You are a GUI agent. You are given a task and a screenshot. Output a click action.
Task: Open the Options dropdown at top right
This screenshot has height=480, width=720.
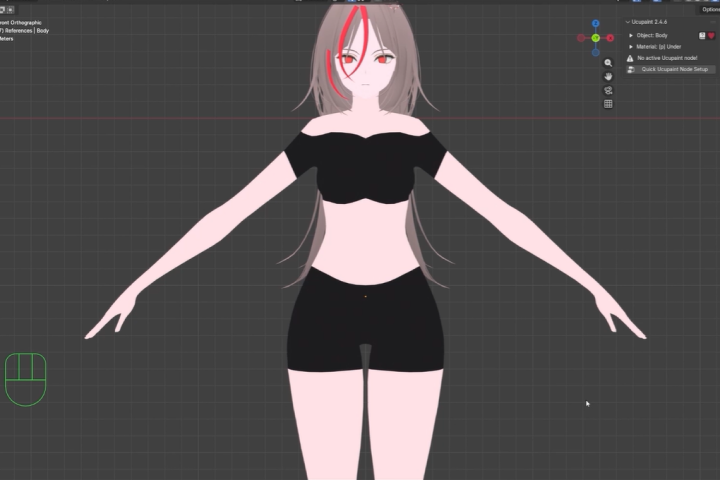point(709,10)
